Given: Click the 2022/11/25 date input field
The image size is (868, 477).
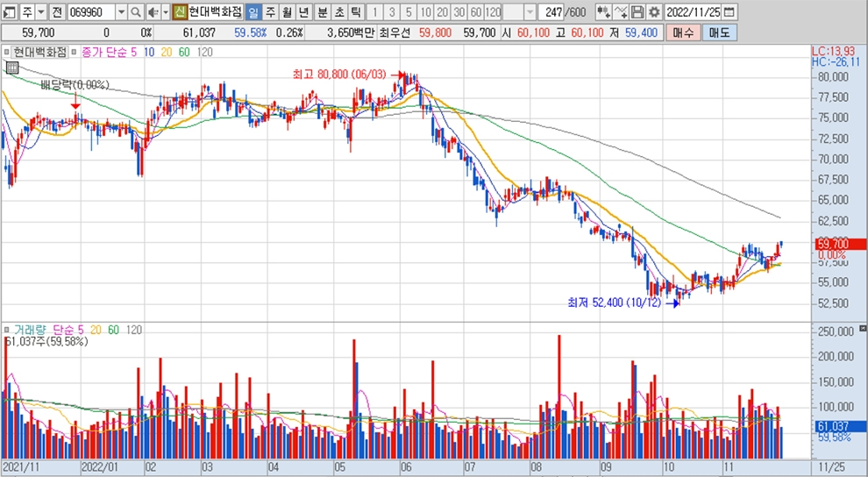Looking at the screenshot, I should coord(694,12).
